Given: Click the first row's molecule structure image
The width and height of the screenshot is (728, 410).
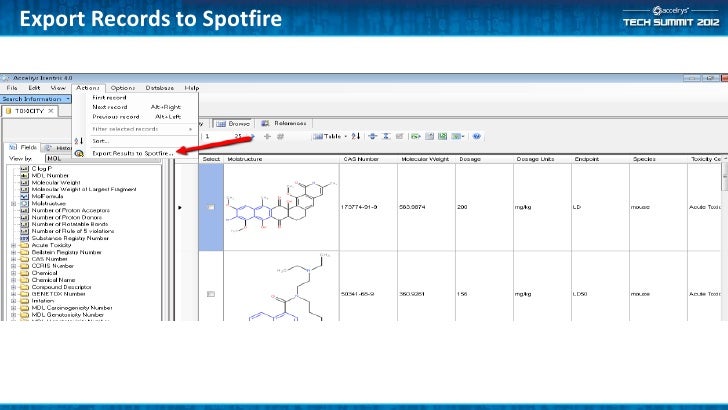Looking at the screenshot, I should (x=281, y=207).
